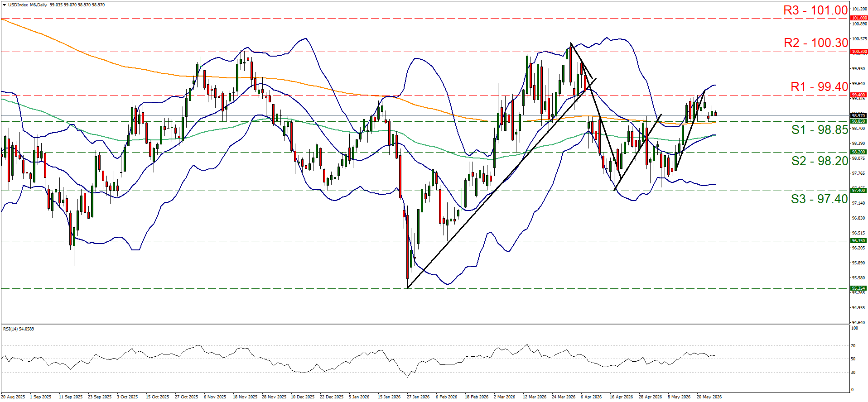The image size is (868, 402).
Task: Select the red 99.400 price tag
Action: (858, 95)
